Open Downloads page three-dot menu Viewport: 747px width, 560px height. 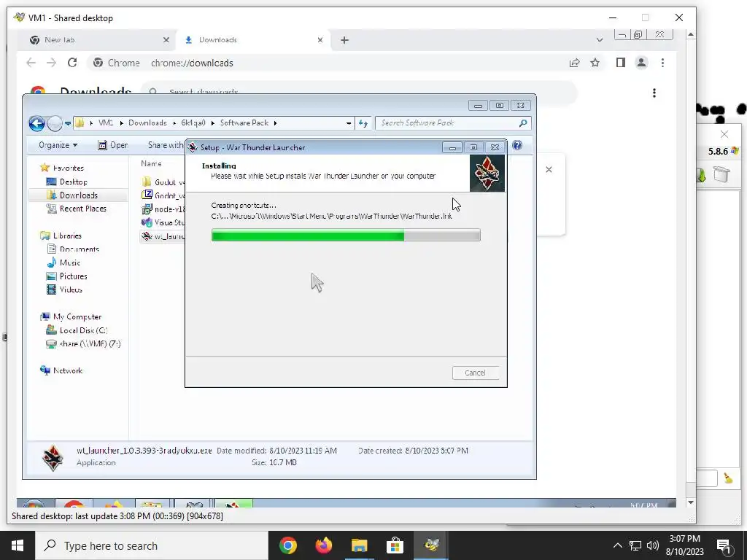pos(654,93)
